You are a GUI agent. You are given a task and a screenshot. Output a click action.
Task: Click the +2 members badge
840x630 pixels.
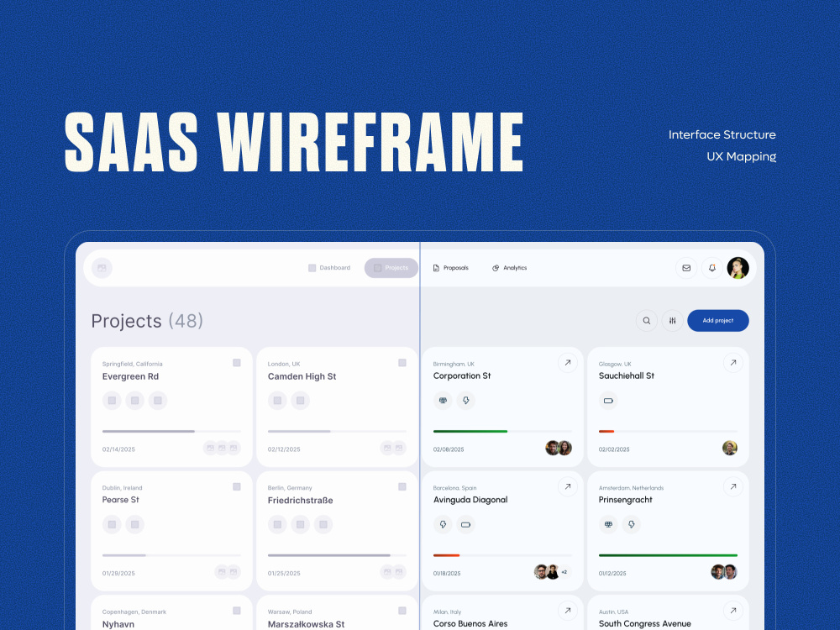coord(564,572)
